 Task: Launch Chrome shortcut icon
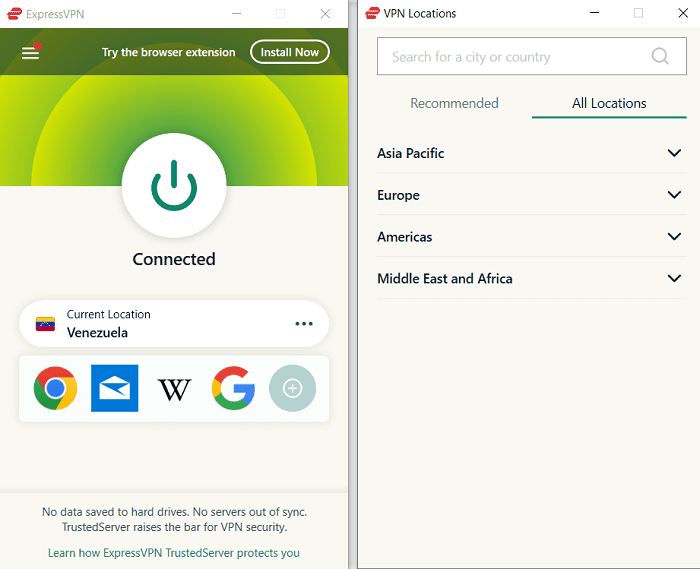[55, 388]
